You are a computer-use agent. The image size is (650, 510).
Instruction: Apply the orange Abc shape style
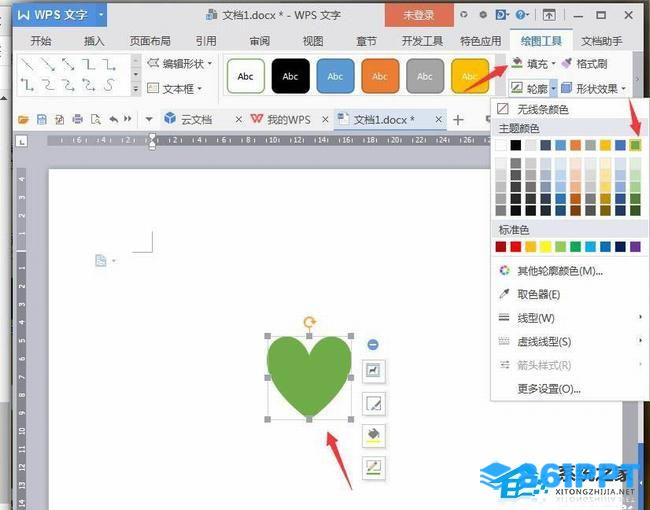point(380,76)
